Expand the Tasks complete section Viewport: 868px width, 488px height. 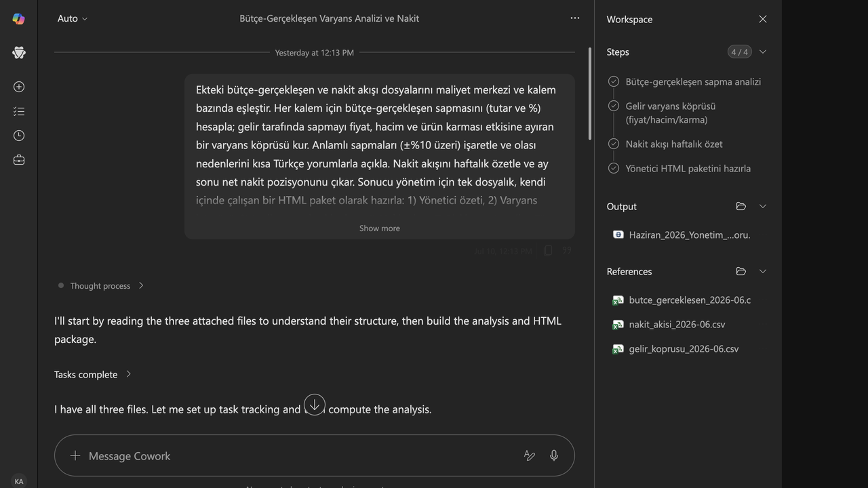tap(93, 374)
